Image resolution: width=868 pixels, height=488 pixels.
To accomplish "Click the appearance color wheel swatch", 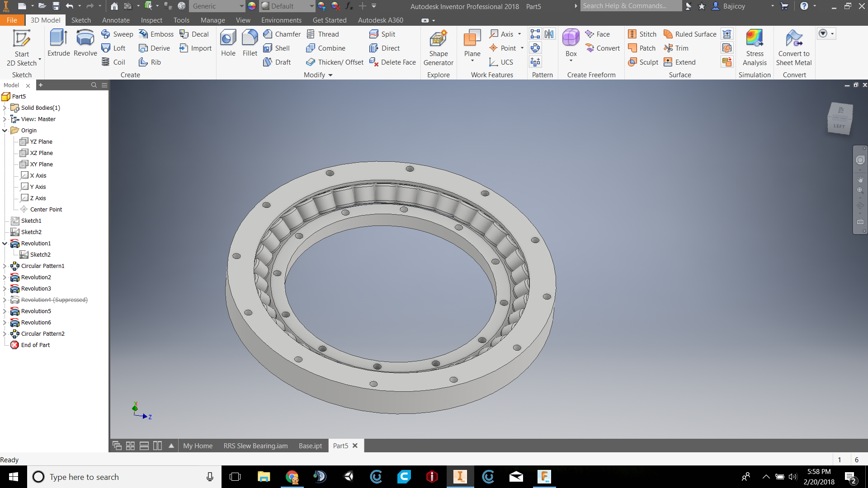I will [x=252, y=6].
